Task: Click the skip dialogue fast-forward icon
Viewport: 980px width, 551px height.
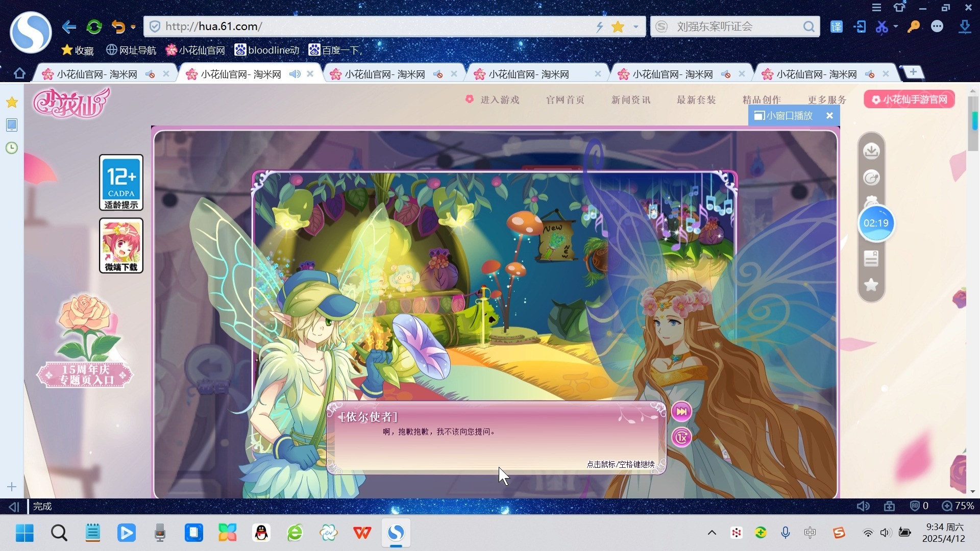Action: [x=682, y=411]
